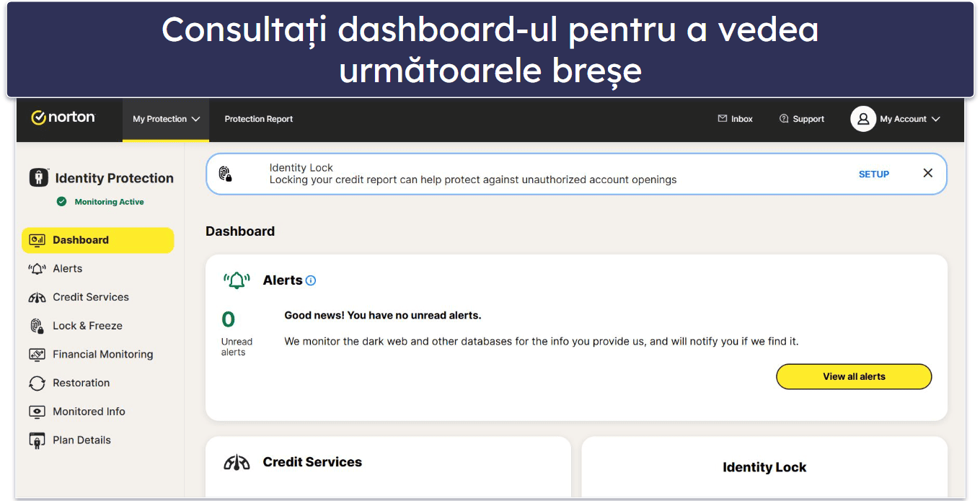Image resolution: width=980 pixels, height=501 pixels.
Task: Click the Credit Services card gauge icon
Action: point(237,463)
